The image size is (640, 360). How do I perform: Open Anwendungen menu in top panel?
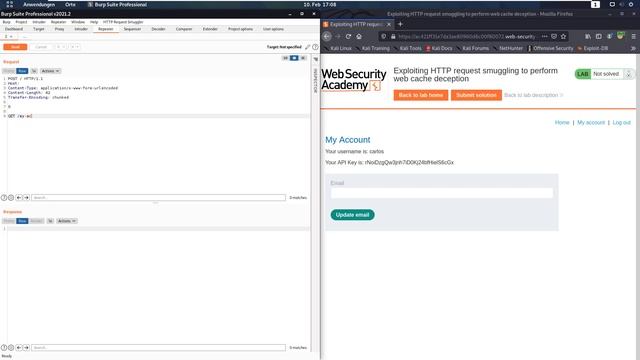click(x=39, y=4)
